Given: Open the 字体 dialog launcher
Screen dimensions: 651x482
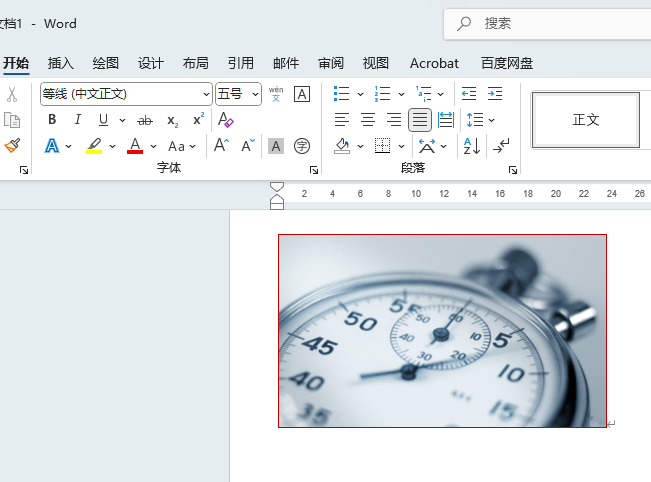Looking at the screenshot, I should click(x=314, y=170).
